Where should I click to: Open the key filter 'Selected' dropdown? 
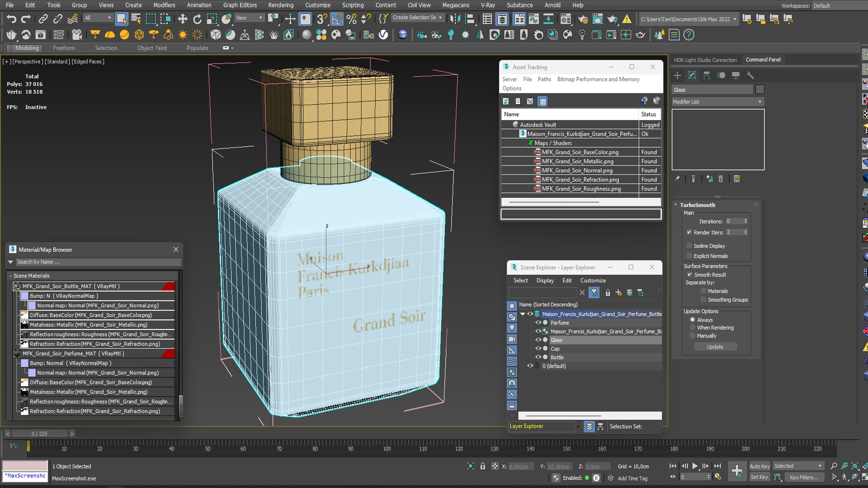coord(798,466)
